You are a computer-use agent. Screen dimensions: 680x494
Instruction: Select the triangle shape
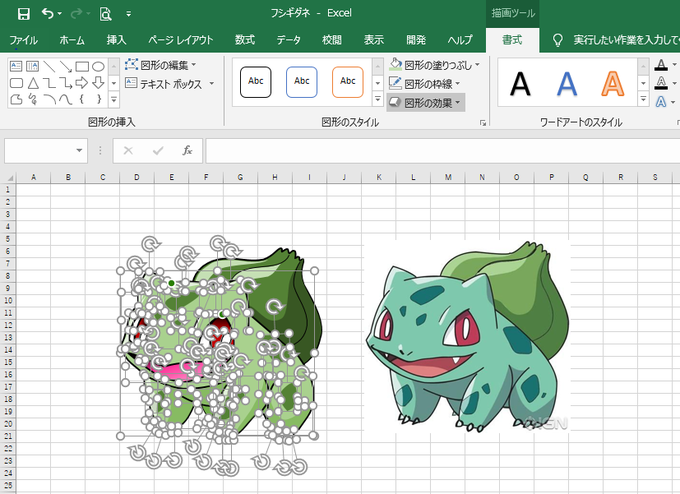[x=33, y=83]
